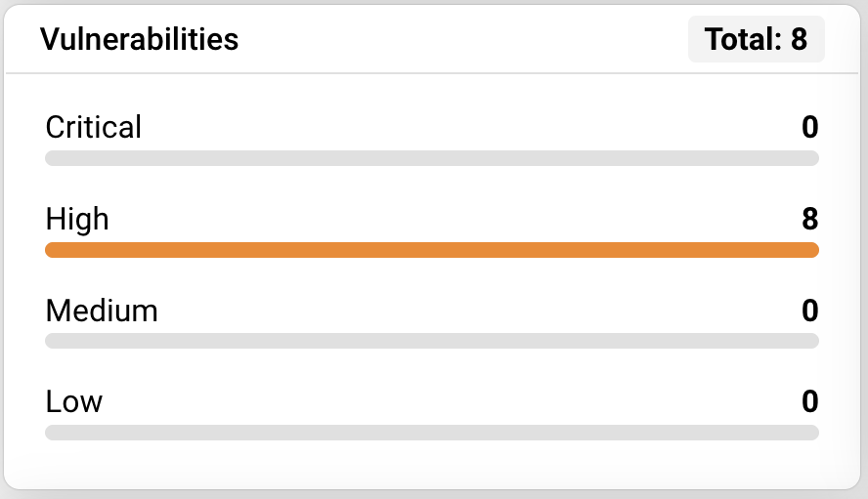Image resolution: width=868 pixels, height=499 pixels.
Task: Click the divider line under the header
Action: (x=431, y=73)
